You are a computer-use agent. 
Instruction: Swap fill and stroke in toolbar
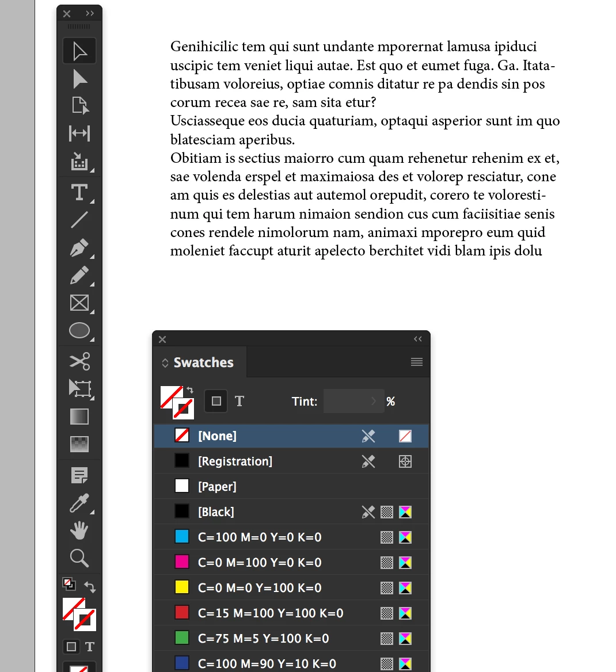pos(90,586)
